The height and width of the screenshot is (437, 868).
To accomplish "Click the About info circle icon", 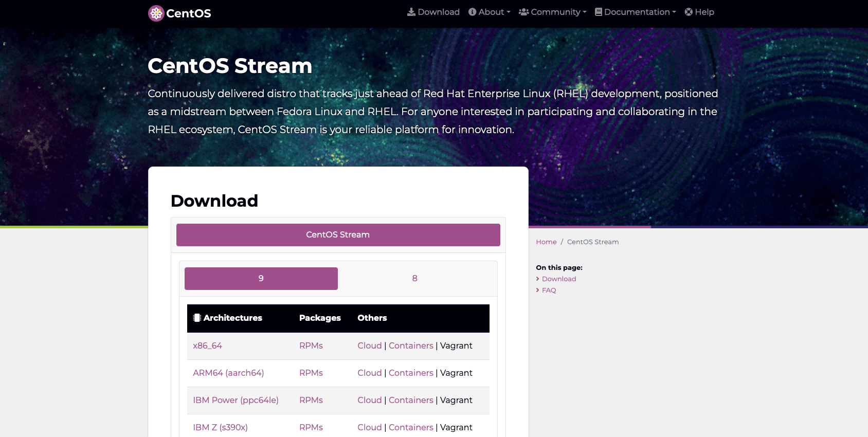I will tap(472, 12).
